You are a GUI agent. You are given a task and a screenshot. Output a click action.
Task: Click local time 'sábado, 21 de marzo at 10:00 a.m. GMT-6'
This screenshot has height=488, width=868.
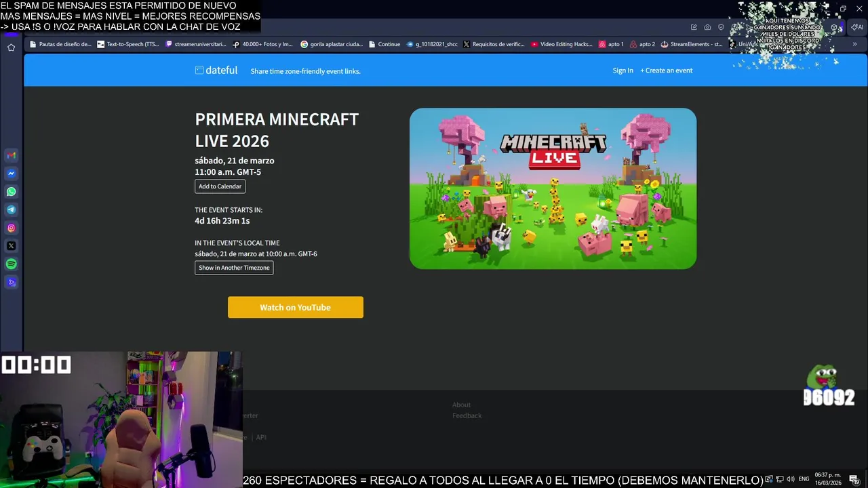tap(256, 254)
